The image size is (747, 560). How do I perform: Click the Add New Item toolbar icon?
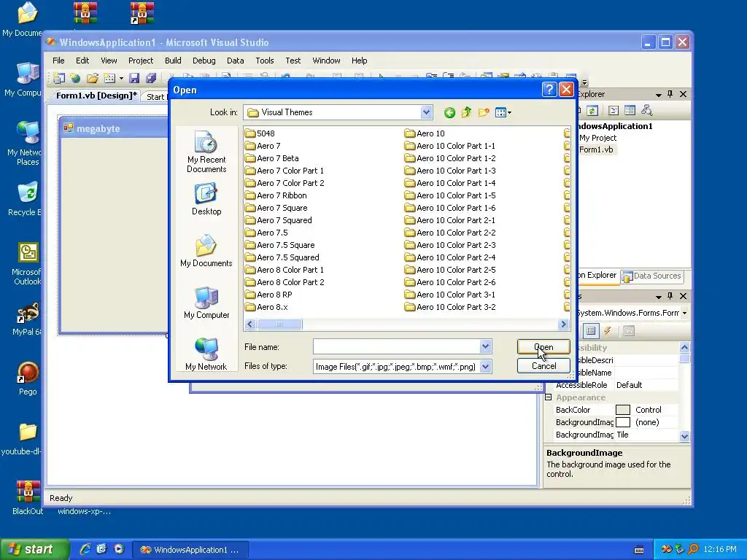pyautogui.click(x=109, y=78)
